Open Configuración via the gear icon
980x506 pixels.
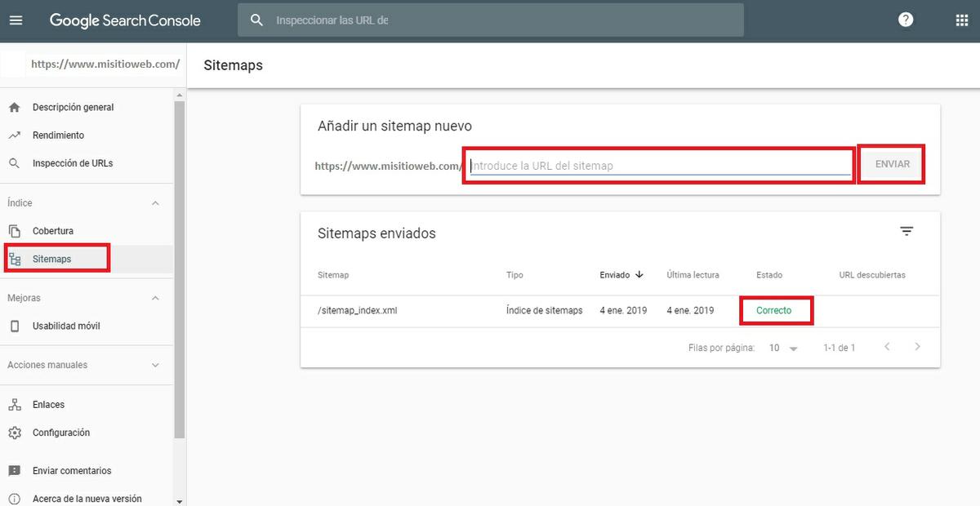tap(15, 433)
